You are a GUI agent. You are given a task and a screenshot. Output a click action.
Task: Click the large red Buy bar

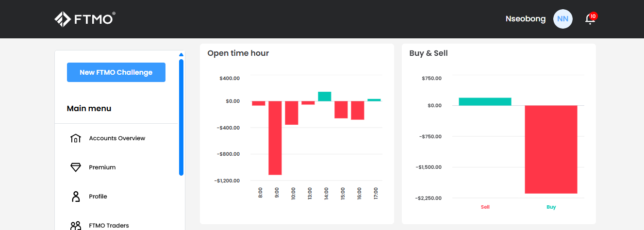tap(551, 149)
